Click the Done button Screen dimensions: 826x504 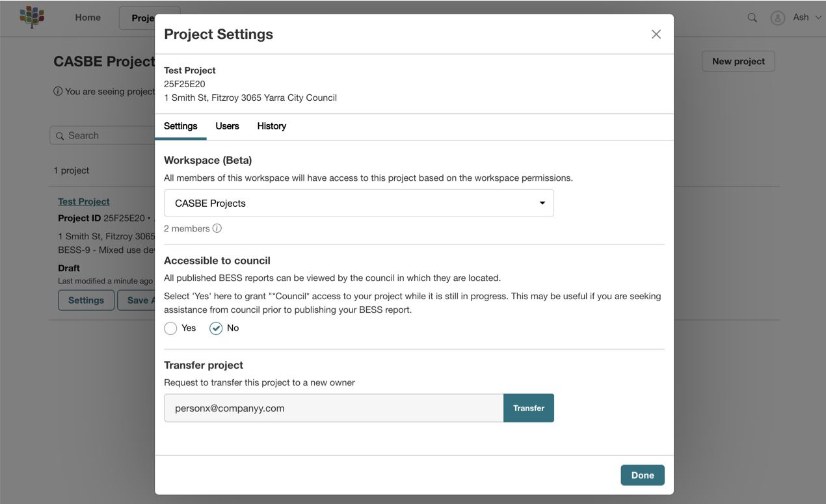642,475
